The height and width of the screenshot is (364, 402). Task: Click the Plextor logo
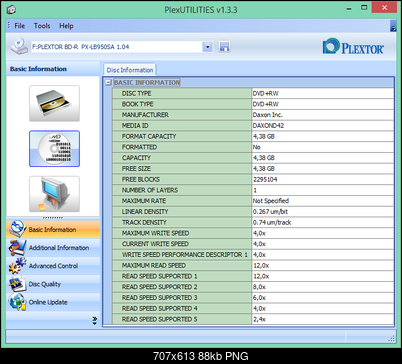point(353,46)
